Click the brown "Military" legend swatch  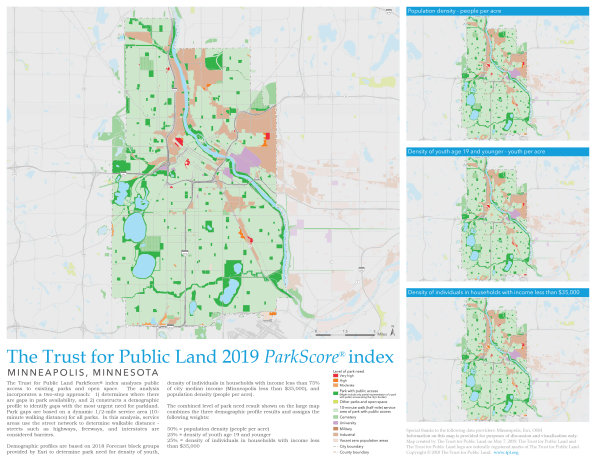pos(336,429)
